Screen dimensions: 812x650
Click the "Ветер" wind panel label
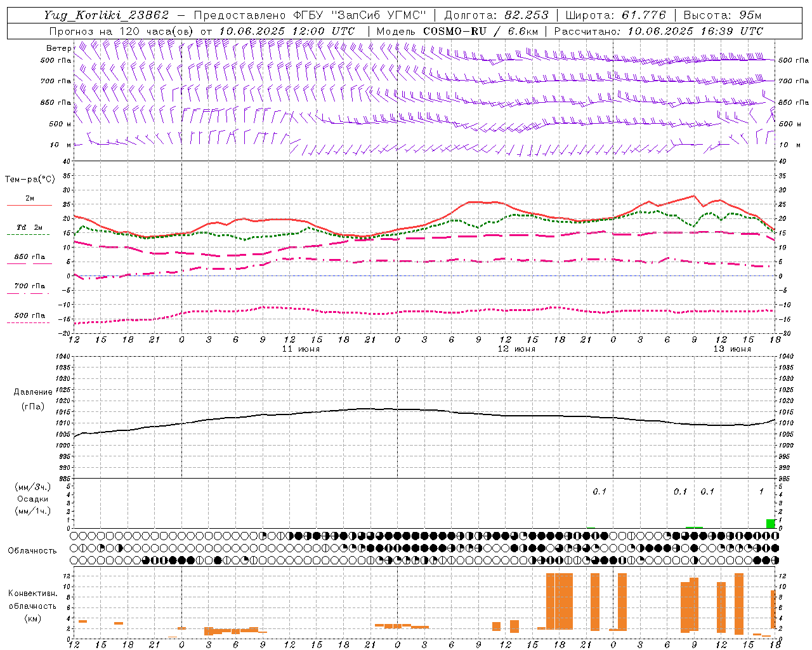pyautogui.click(x=59, y=48)
